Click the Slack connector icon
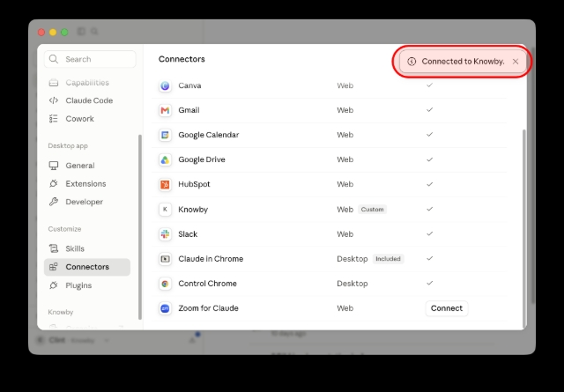The image size is (564, 392). pos(165,234)
